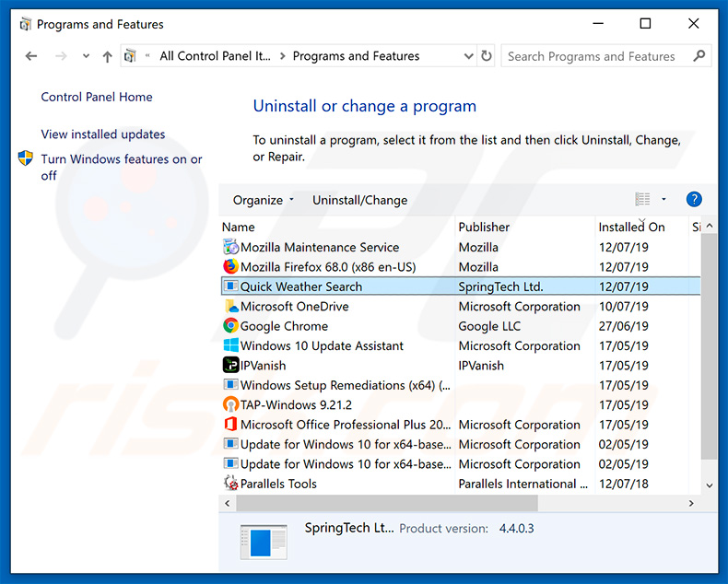Viewport: 728px width, 584px height.
Task: Click the Quick Weather Search program icon
Action: 230,286
